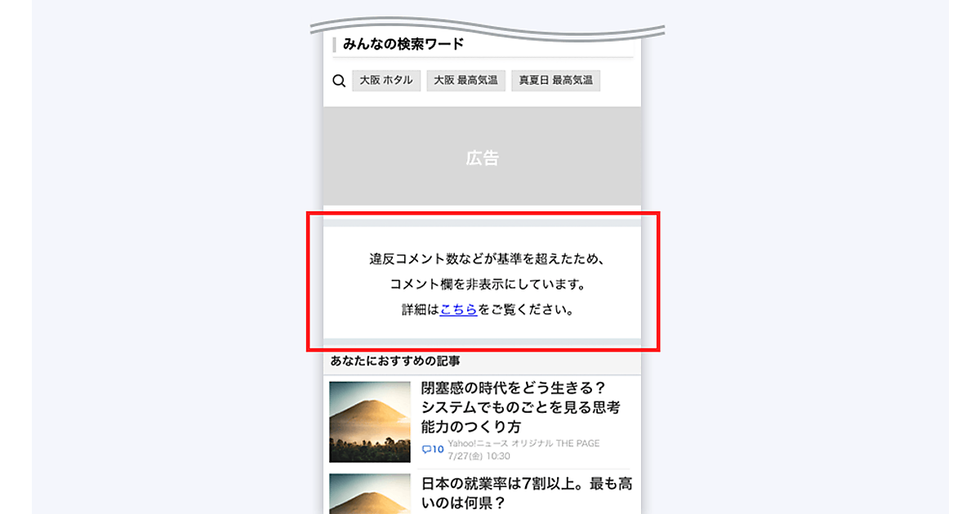Click the 違反コメント数などが基準を超えたため text line

[x=486, y=259]
